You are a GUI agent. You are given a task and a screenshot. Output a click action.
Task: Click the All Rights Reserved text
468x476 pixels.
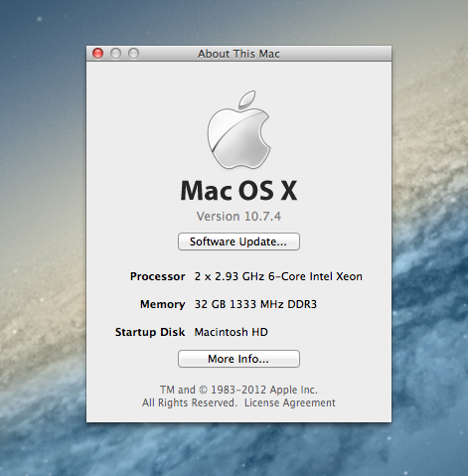pos(189,402)
